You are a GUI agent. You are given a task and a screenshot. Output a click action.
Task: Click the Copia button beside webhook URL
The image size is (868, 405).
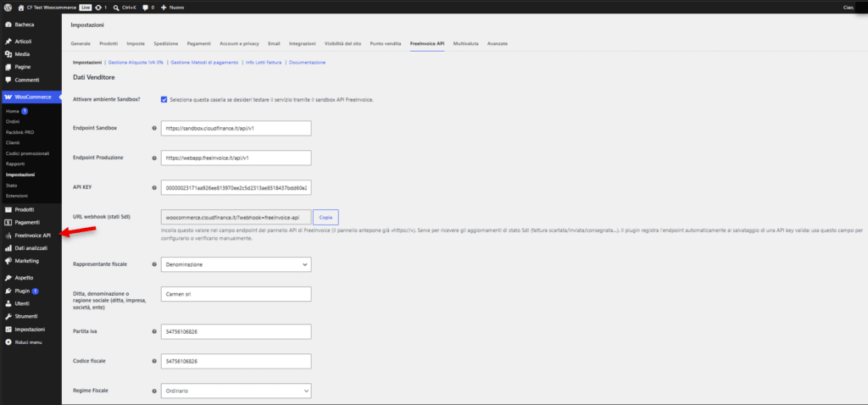(326, 218)
